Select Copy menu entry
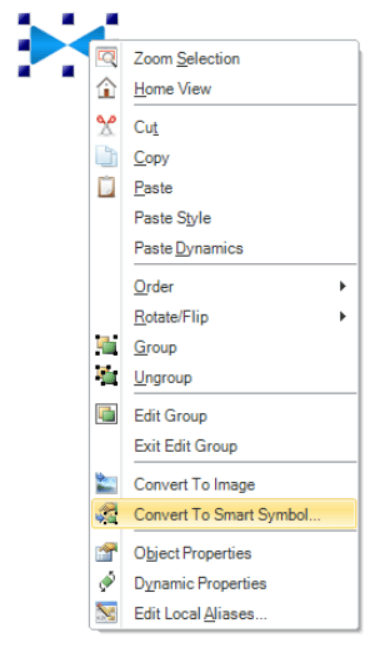Image resolution: width=382 pixels, height=650 pixels. (224, 157)
